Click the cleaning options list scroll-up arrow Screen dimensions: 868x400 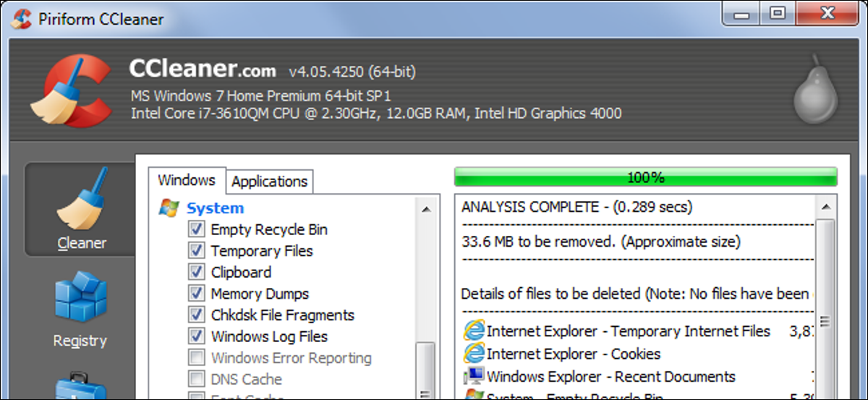426,209
